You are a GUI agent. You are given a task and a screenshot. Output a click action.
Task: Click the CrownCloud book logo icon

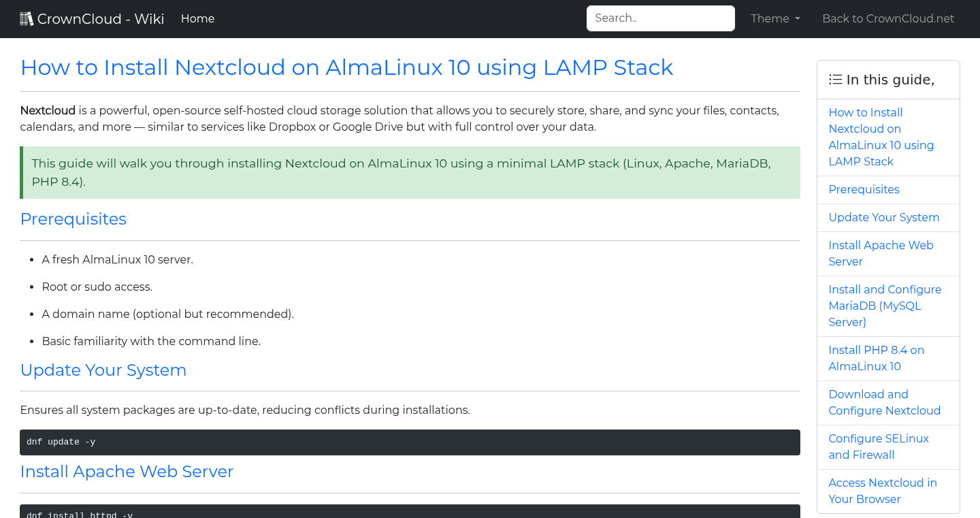click(27, 18)
